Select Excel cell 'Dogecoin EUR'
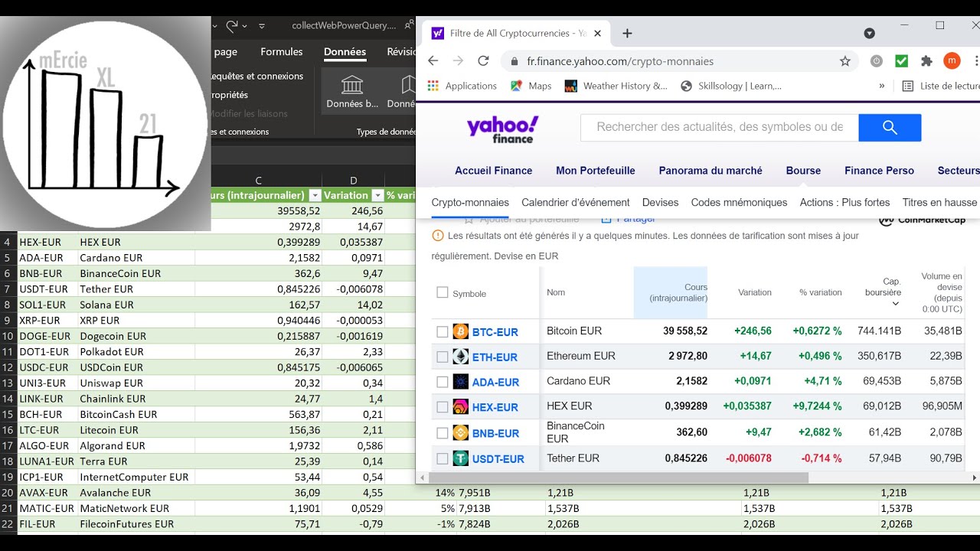The image size is (980, 551). 136,336
